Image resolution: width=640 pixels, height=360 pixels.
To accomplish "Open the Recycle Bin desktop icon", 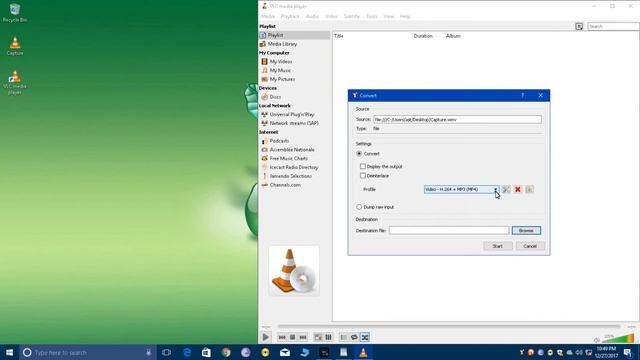I will tap(15, 13).
